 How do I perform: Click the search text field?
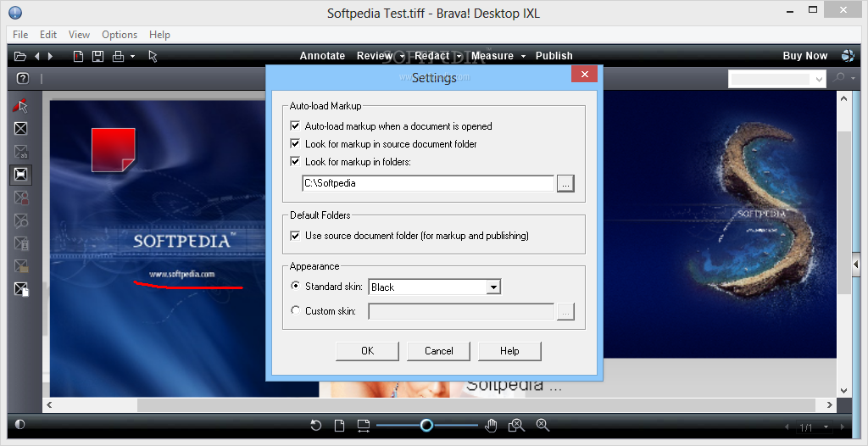pyautogui.click(x=771, y=79)
